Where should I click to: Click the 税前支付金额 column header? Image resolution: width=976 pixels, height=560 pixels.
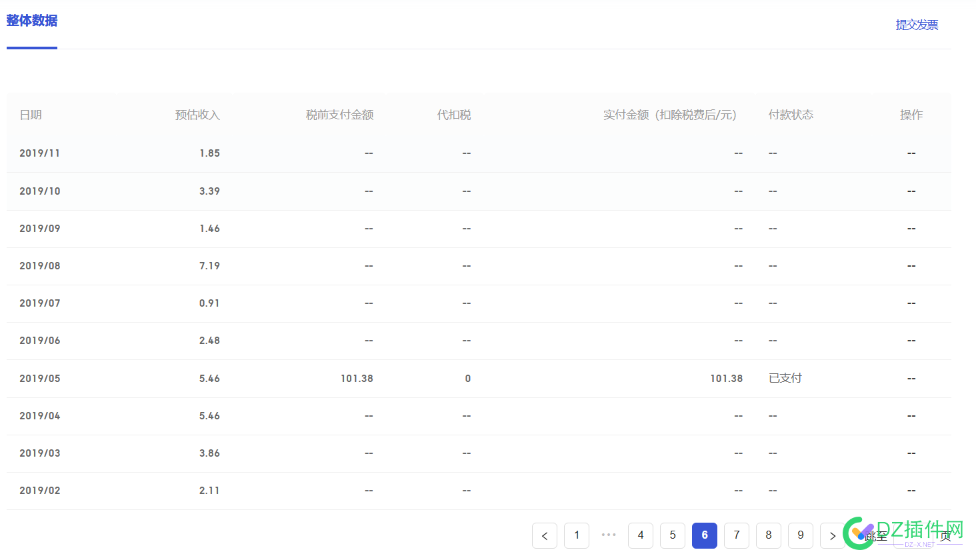[339, 115]
